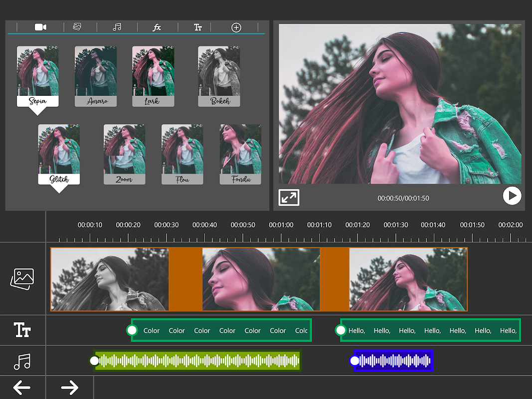This screenshot has height=399, width=532.
Task: Select the fx effects tab
Action: pyautogui.click(x=157, y=27)
